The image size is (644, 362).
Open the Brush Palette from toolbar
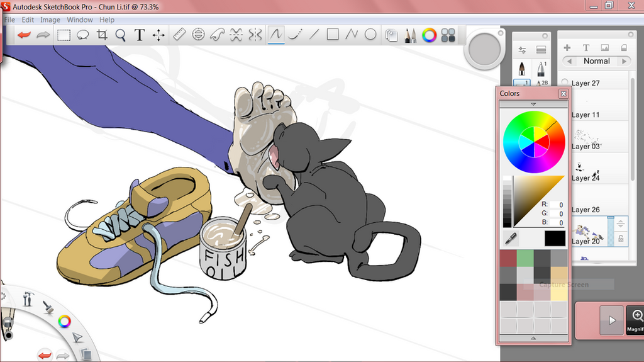(x=410, y=35)
